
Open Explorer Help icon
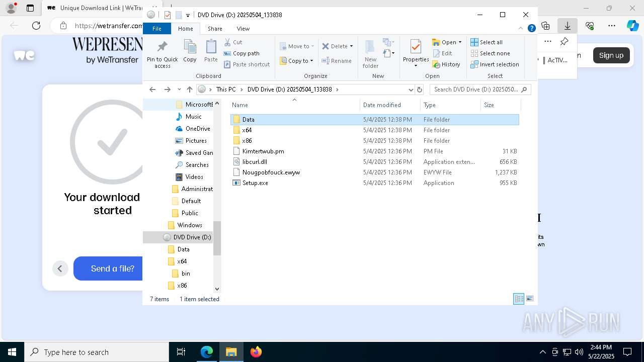(x=531, y=29)
